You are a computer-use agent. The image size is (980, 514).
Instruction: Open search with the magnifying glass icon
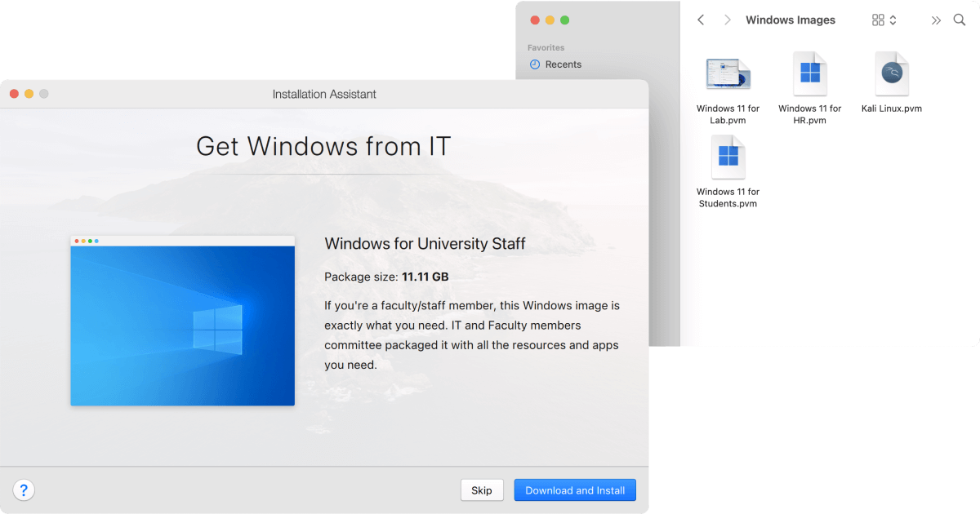(x=960, y=20)
